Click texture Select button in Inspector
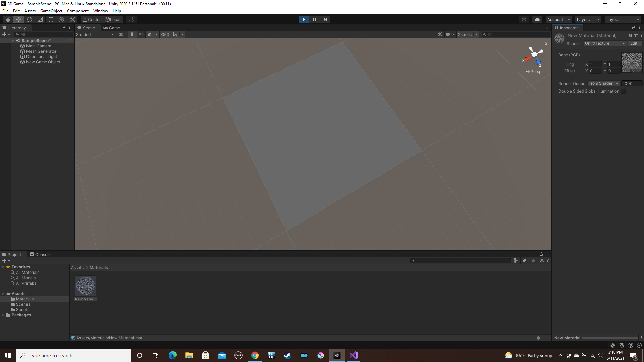 (636, 71)
